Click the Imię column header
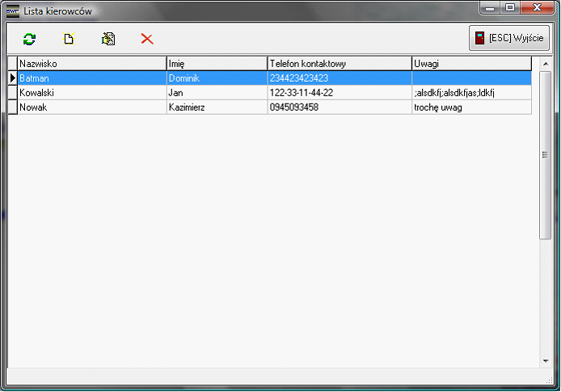This screenshot has width=561, height=392. [216, 63]
